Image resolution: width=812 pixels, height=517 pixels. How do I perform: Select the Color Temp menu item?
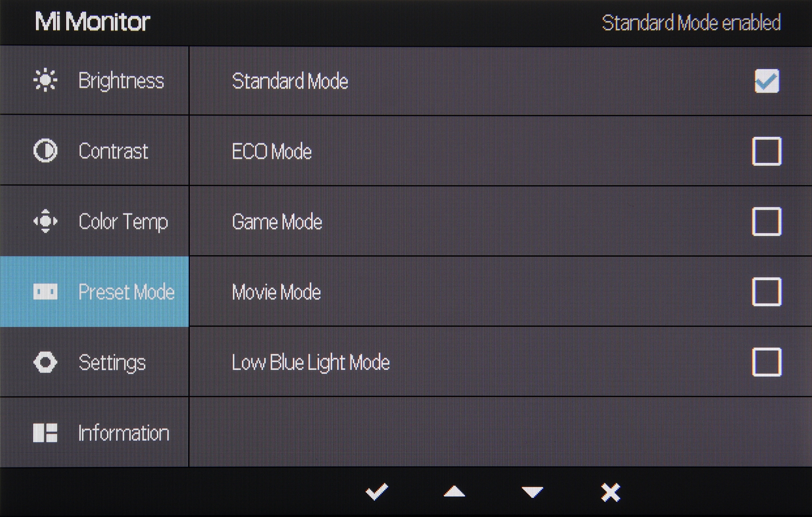coord(123,222)
